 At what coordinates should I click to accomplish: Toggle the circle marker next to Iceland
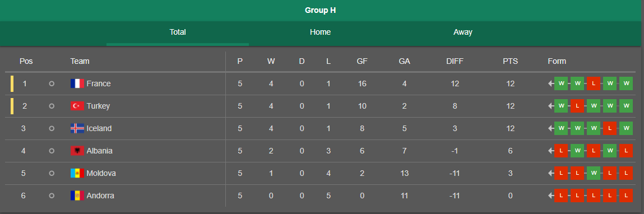(x=52, y=128)
